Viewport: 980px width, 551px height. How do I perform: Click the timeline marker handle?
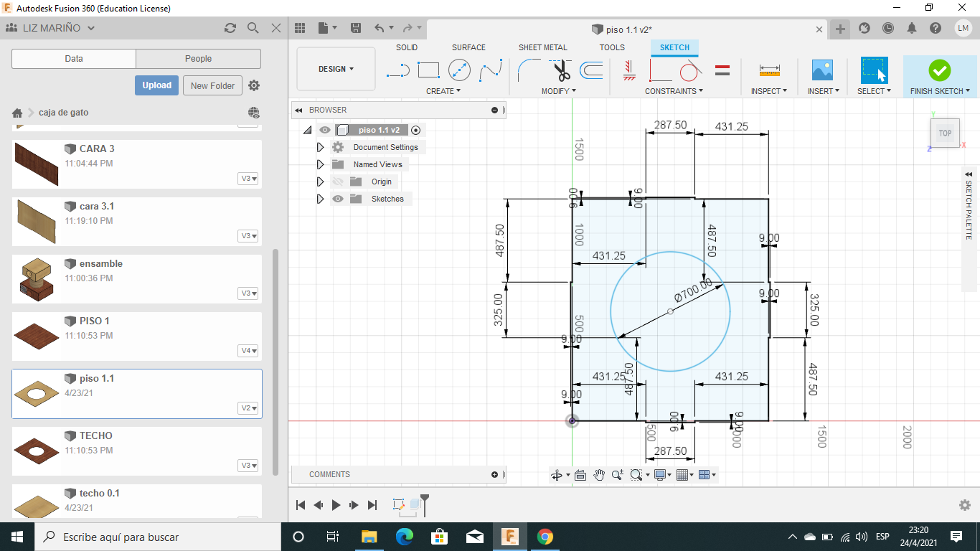425,504
